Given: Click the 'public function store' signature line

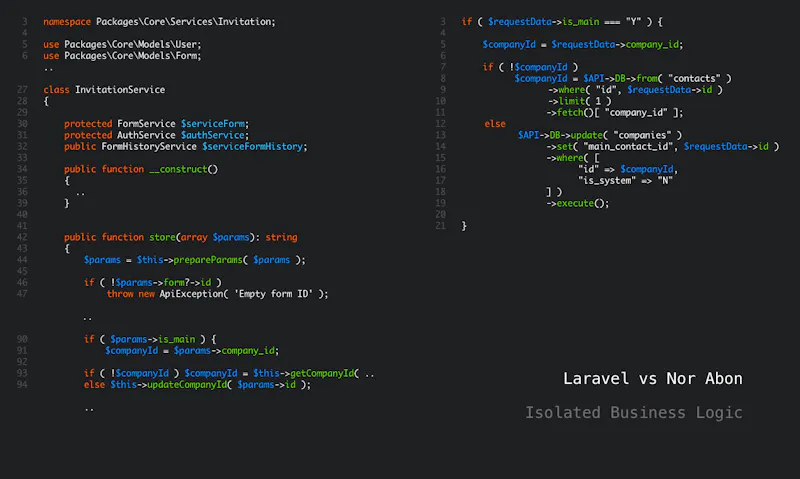Looking at the screenshot, I should [x=181, y=237].
